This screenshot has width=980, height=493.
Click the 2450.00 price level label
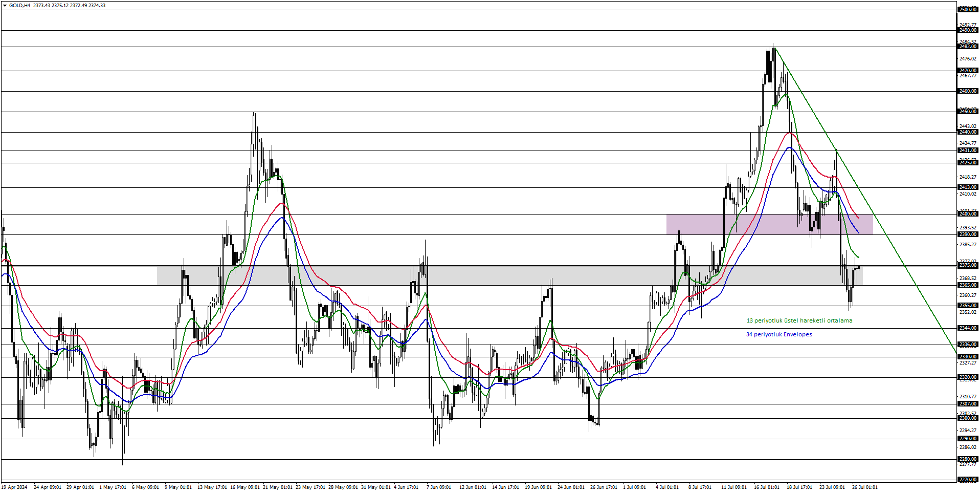click(968, 112)
